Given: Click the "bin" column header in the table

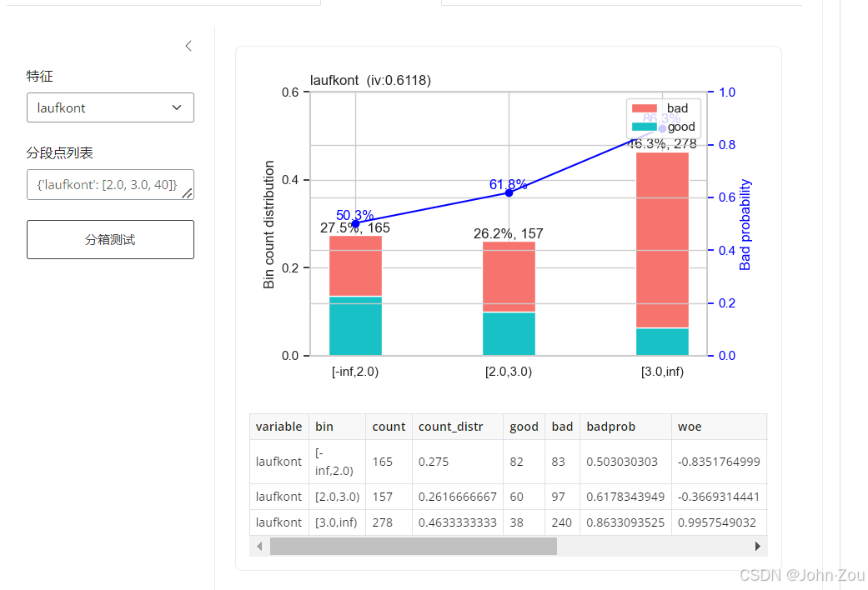Looking at the screenshot, I should [324, 427].
